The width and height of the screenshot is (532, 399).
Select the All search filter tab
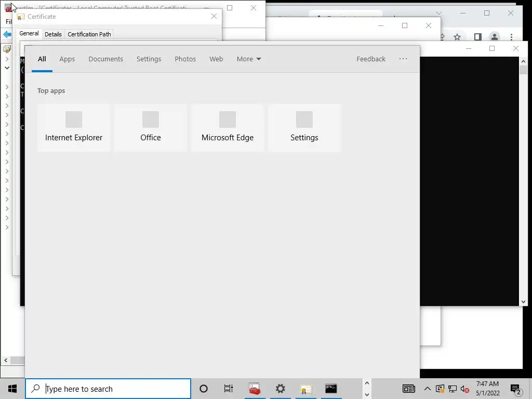pos(42,59)
